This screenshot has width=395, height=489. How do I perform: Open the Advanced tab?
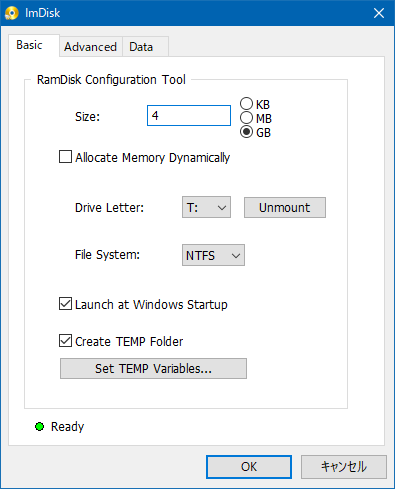(x=91, y=47)
